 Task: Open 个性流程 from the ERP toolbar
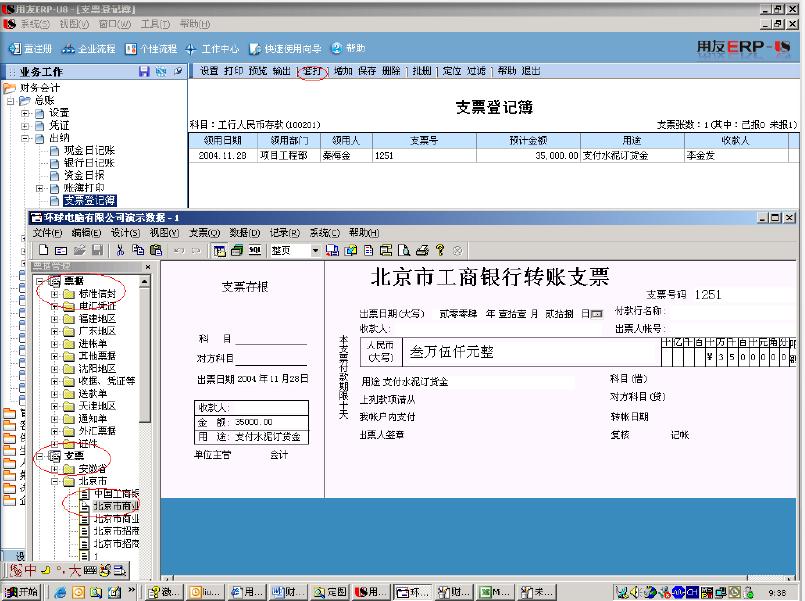point(151,48)
